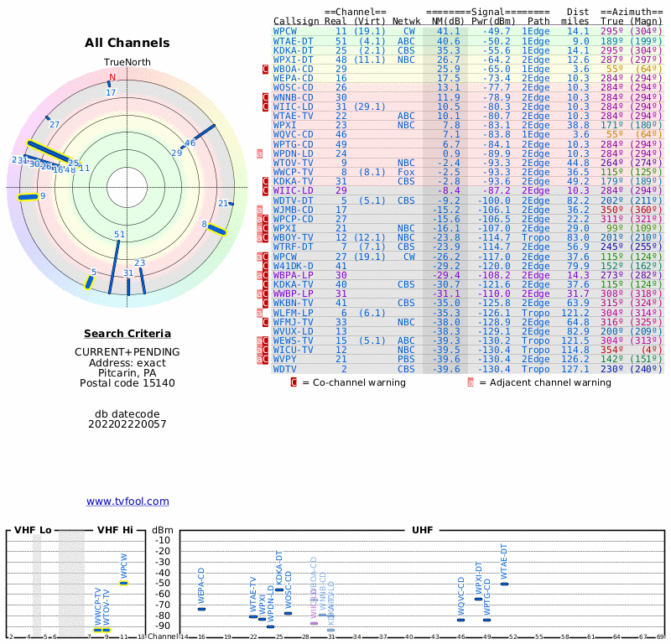Select the WTAE-DT callsign in the table
Viewport: 671px width, 644px height.
tap(293, 41)
